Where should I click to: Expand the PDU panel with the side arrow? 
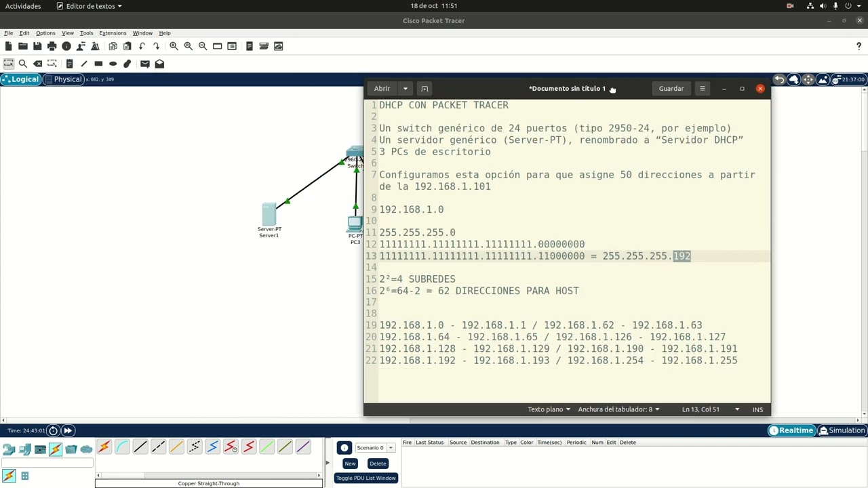327,463
